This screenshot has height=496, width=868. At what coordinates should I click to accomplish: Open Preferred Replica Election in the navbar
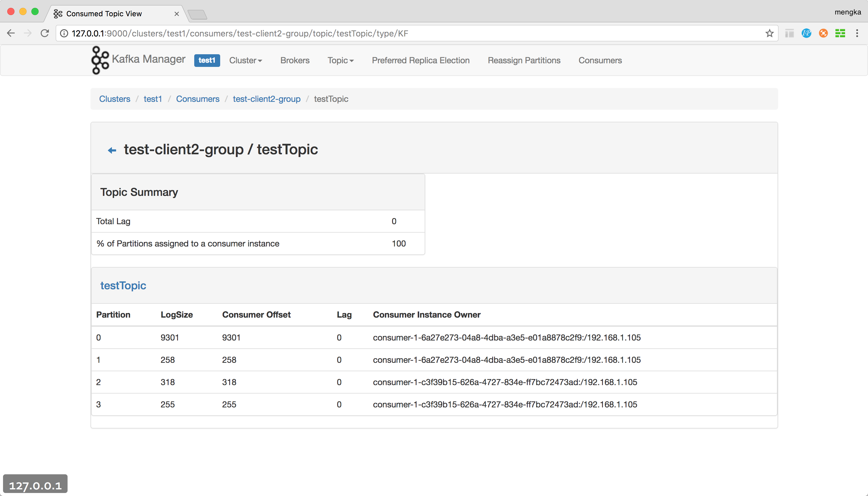[420, 60]
